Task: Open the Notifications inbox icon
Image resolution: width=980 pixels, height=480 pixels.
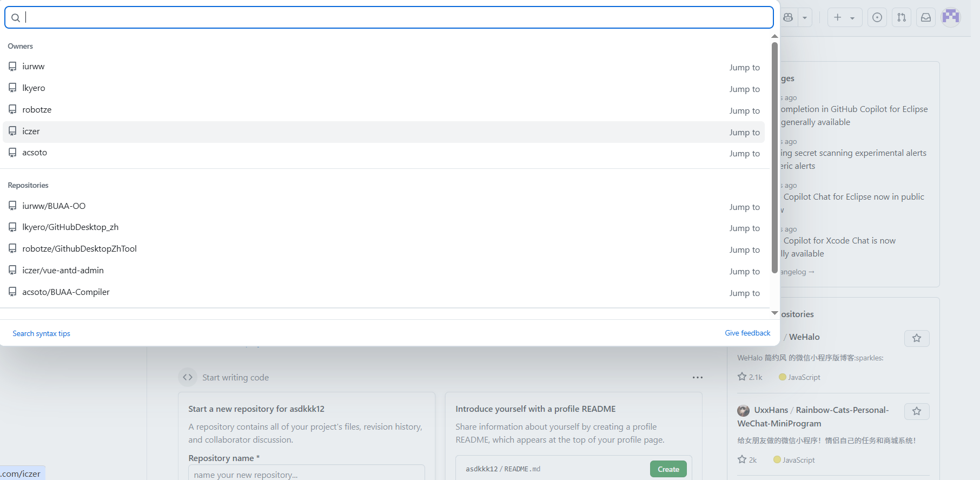Action: 926,17
